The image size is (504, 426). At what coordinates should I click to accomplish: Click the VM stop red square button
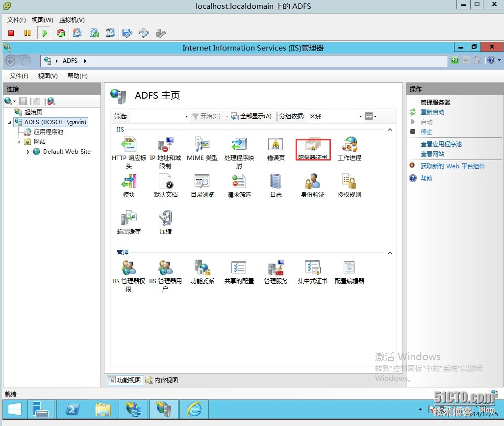tap(11, 33)
